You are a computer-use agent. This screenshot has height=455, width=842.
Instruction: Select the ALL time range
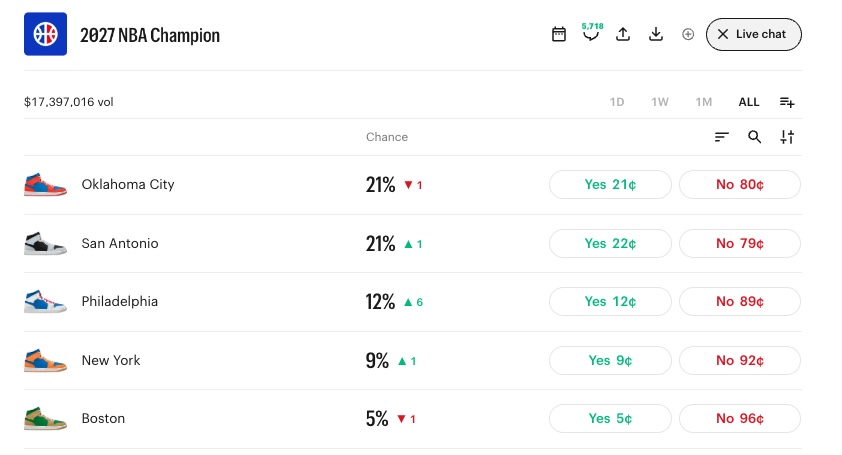coord(749,102)
